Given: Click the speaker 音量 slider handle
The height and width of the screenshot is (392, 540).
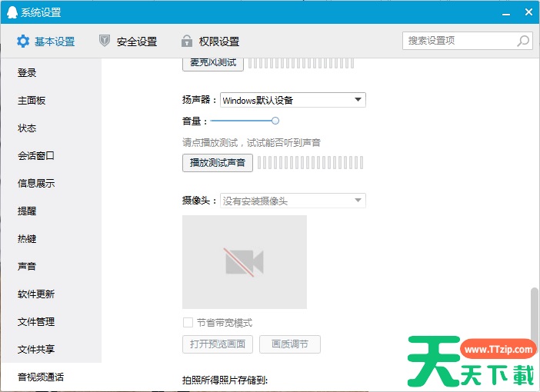Looking at the screenshot, I should click(x=275, y=121).
